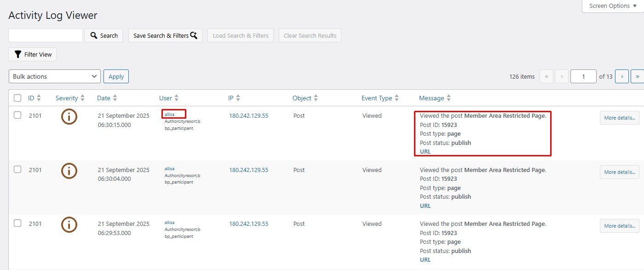644x270 pixels.
Task: Sort by Message column header
Action: point(431,98)
